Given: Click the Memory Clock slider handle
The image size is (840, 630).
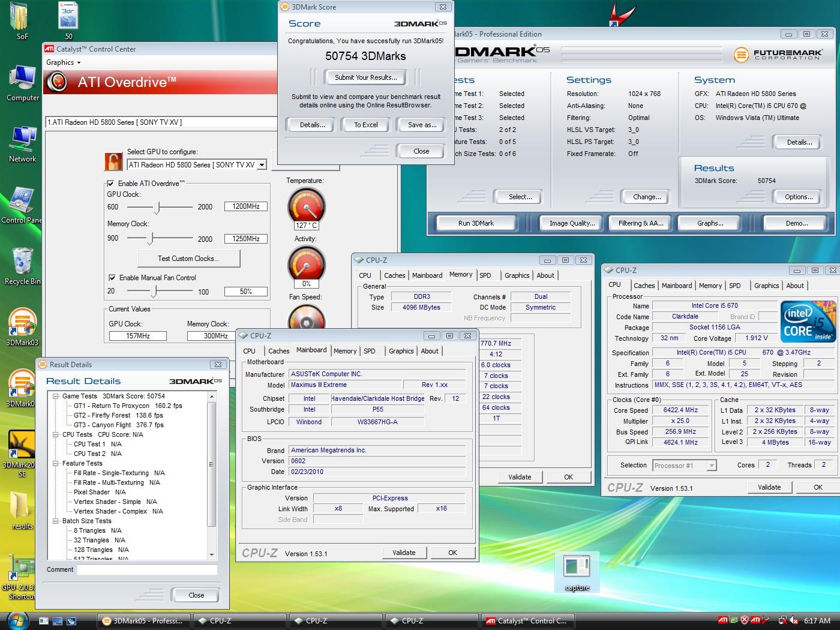Looking at the screenshot, I should tap(151, 238).
